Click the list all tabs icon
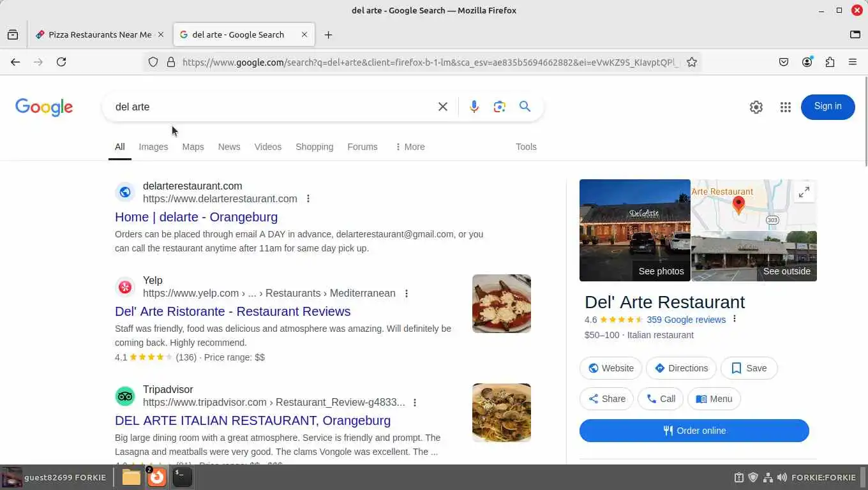 855,34
